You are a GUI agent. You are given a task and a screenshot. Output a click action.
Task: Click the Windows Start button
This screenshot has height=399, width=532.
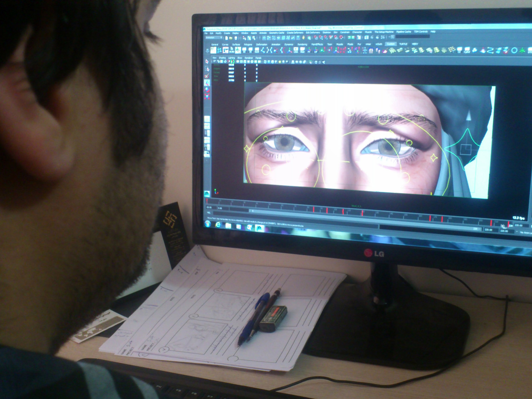(x=208, y=224)
